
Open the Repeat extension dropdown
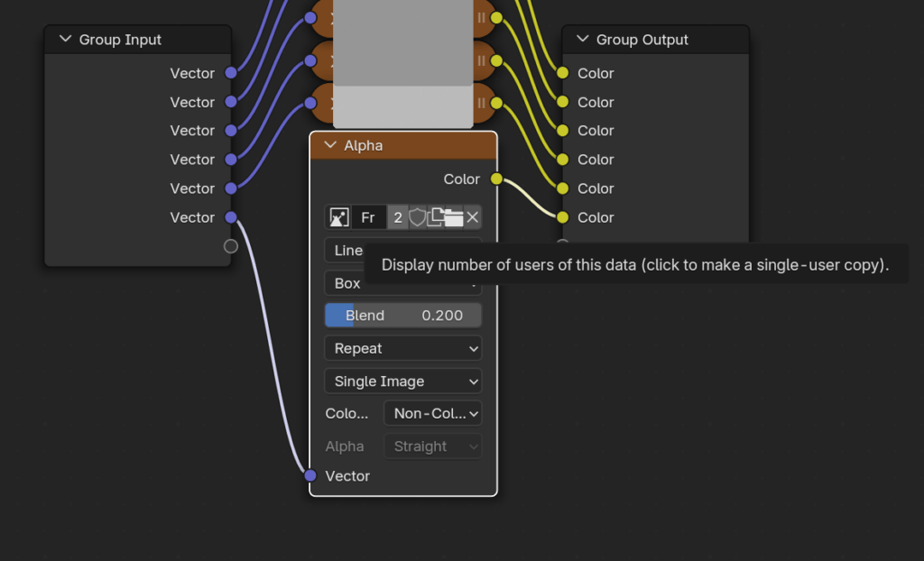click(402, 348)
